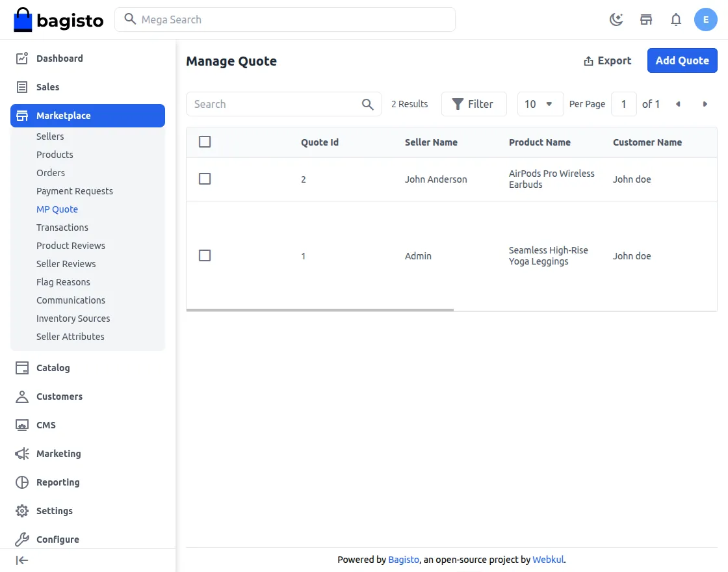Toggle dark mode moon icon

616,19
